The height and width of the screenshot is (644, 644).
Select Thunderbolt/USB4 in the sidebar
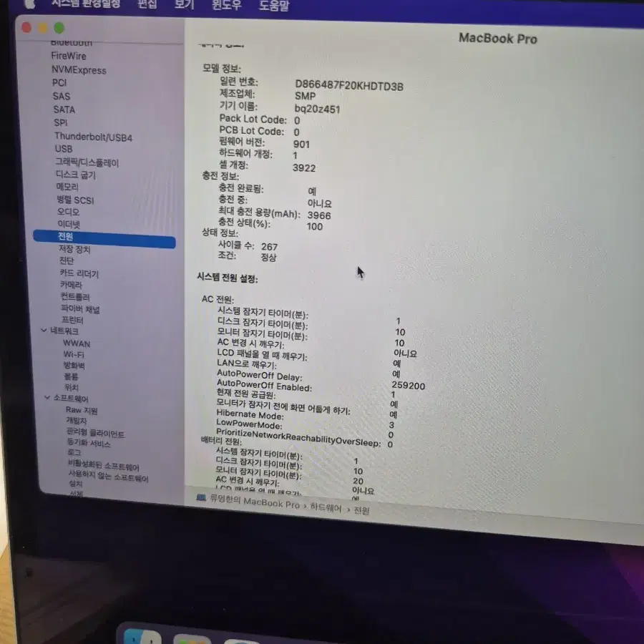(93, 137)
